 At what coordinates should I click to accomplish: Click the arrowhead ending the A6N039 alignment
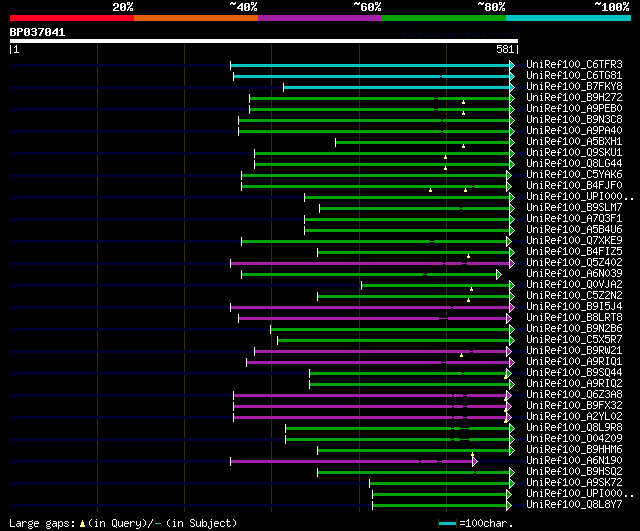point(499,274)
